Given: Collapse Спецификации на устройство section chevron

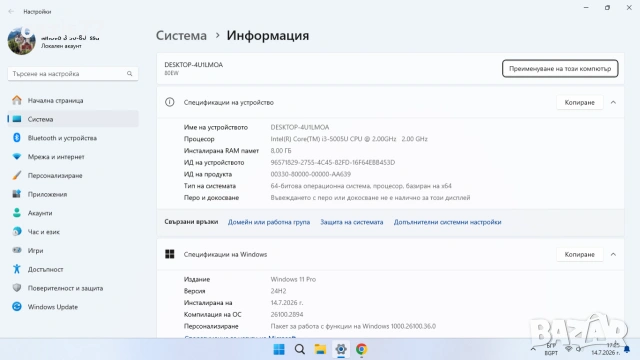Looking at the screenshot, I should [x=613, y=102].
